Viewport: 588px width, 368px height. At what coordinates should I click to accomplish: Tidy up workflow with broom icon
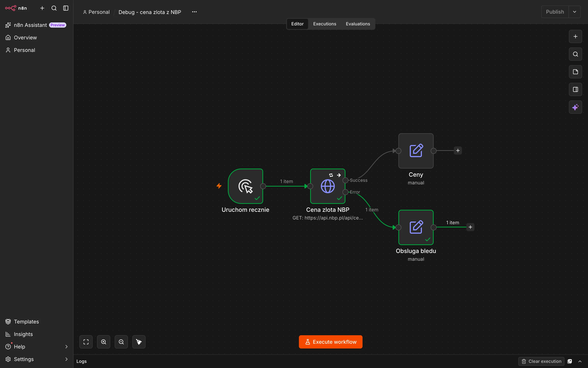pyautogui.click(x=139, y=342)
